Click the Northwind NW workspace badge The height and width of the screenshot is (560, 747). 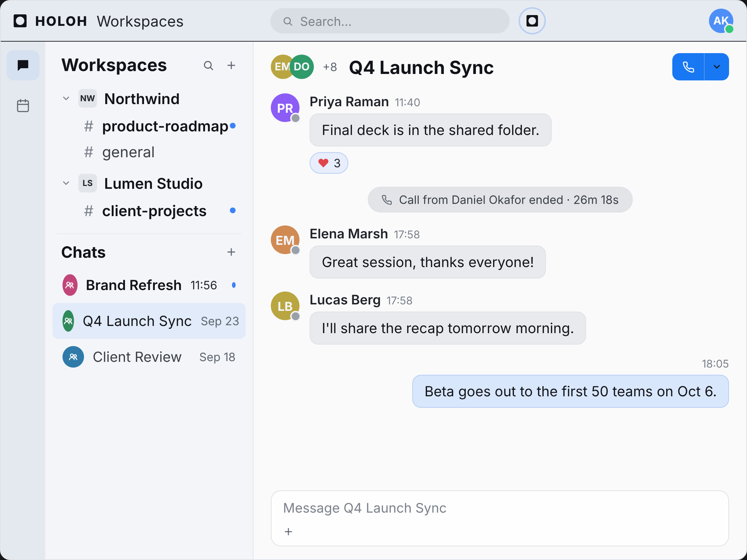click(88, 98)
